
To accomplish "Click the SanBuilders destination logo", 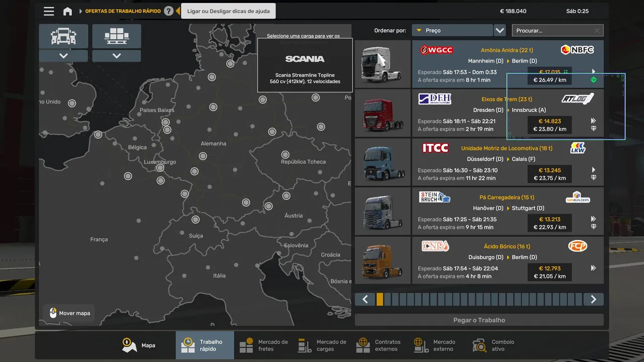I will (578, 197).
